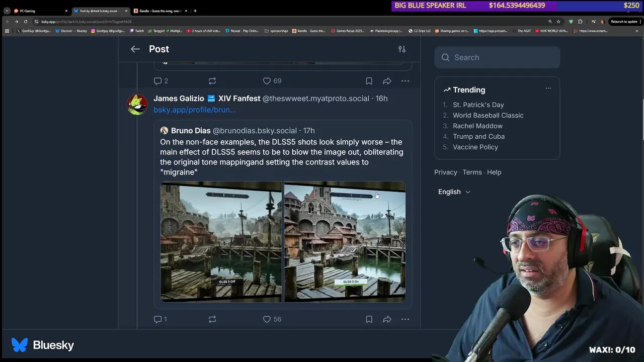Share the post with 69 likes
Screen dimensions: 644x362
pos(387,80)
